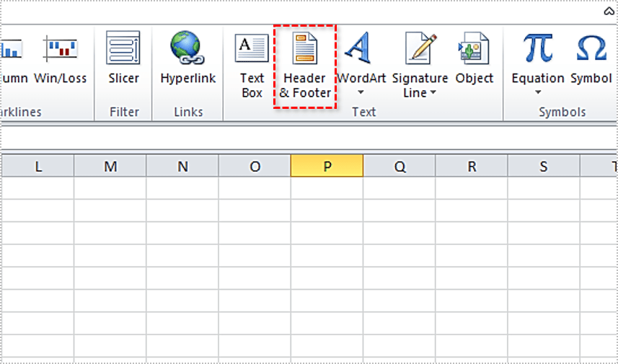Viewport: 618px width, 364px height.
Task: Select column M header
Action: (x=110, y=167)
